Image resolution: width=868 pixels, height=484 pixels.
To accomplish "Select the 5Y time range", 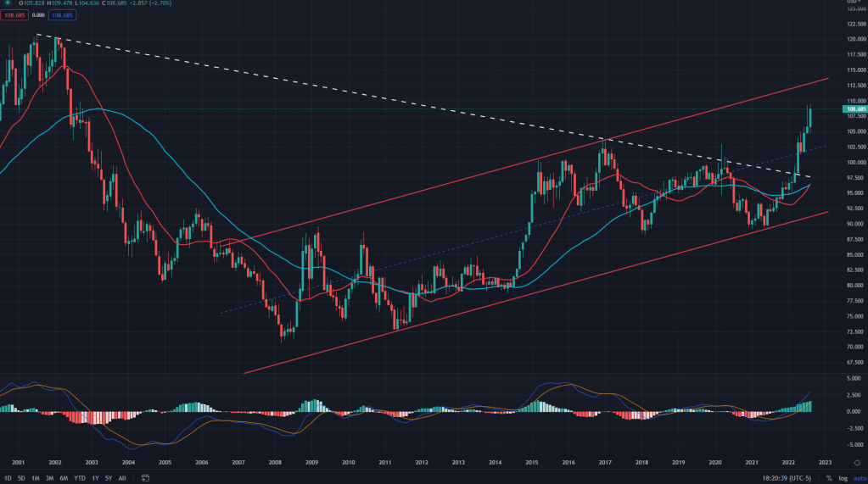I will pos(108,478).
